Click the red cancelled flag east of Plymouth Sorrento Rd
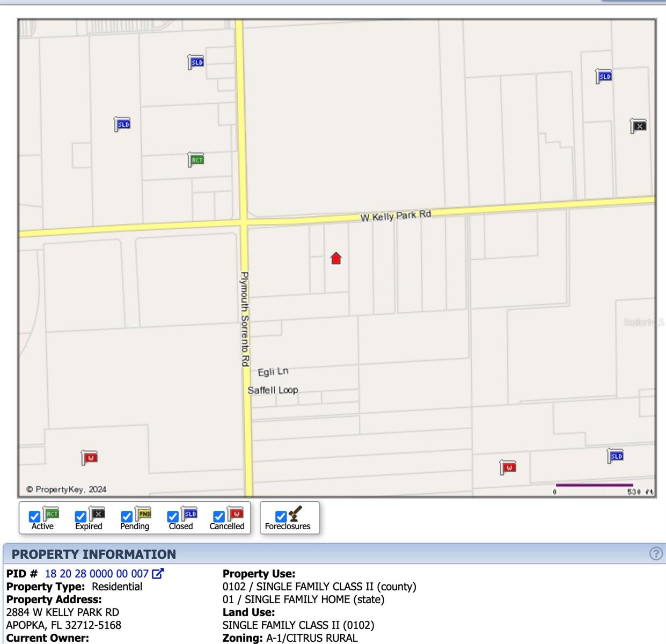The image size is (666, 644). (x=508, y=467)
